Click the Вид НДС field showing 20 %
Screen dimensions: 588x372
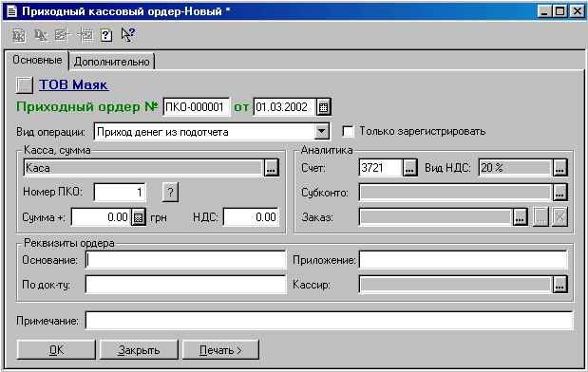pos(515,168)
